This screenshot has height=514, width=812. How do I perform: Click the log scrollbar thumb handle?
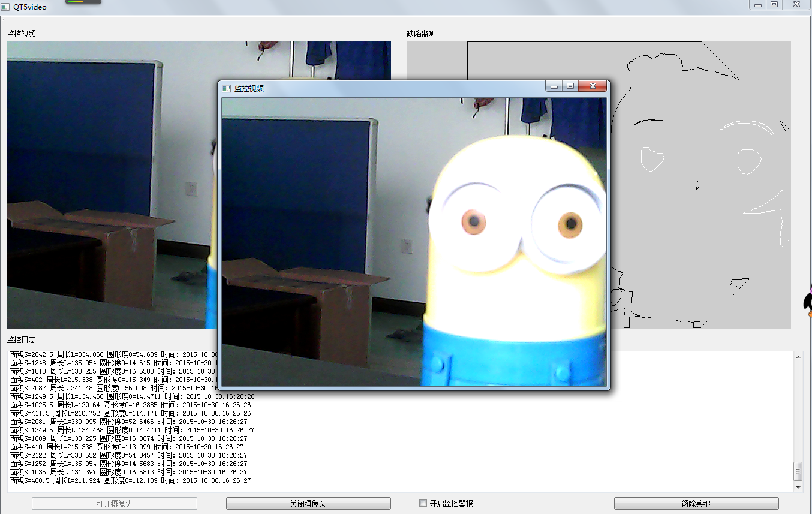click(798, 471)
